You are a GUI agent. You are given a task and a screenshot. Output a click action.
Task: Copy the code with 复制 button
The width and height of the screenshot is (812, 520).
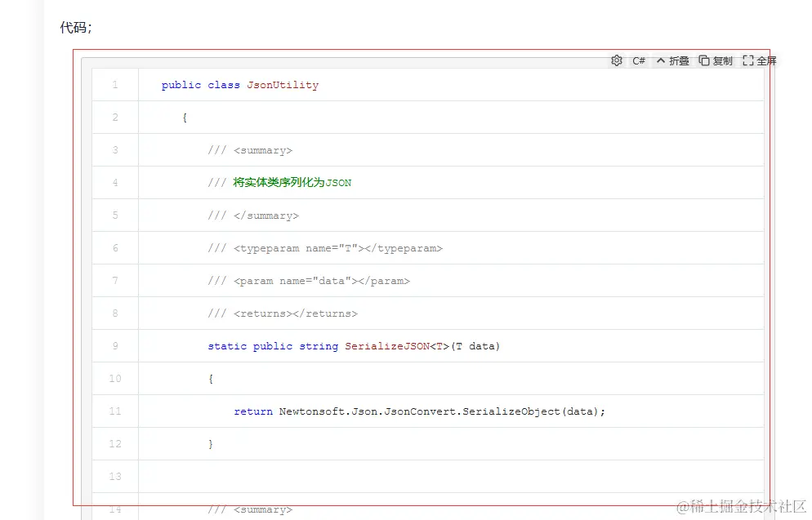(x=716, y=61)
